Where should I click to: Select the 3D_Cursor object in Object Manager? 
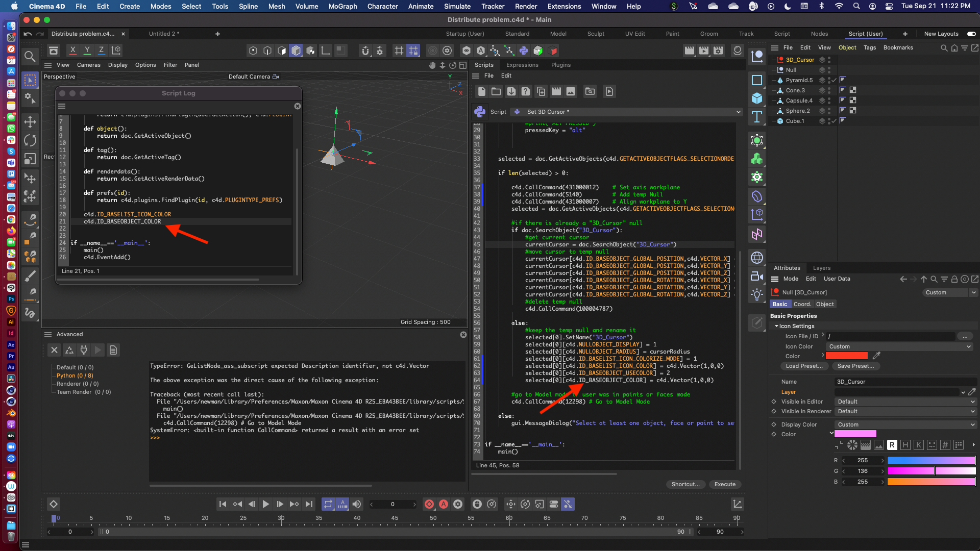[800, 60]
